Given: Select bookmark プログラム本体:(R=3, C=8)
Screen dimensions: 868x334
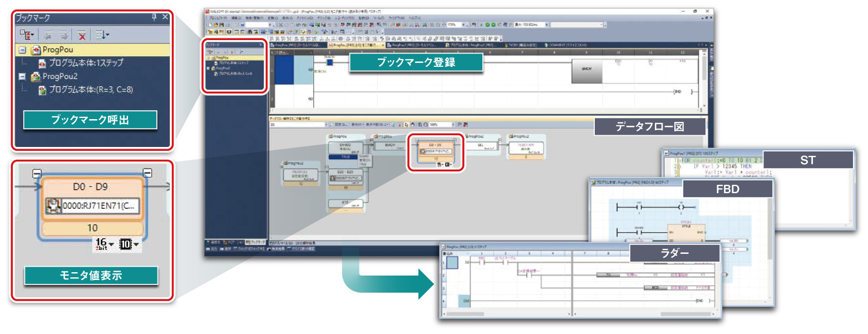Looking at the screenshot, I should click(x=90, y=89).
